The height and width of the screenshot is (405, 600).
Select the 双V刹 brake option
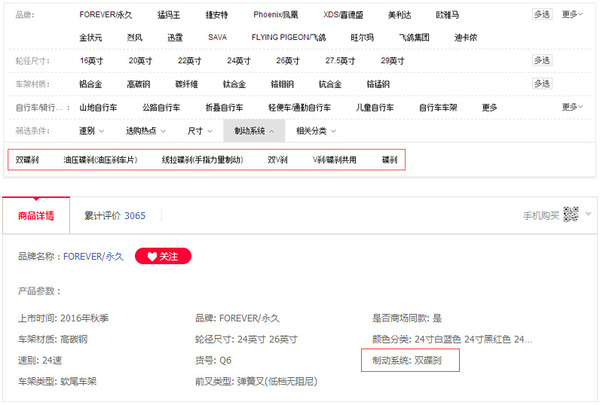tap(277, 160)
